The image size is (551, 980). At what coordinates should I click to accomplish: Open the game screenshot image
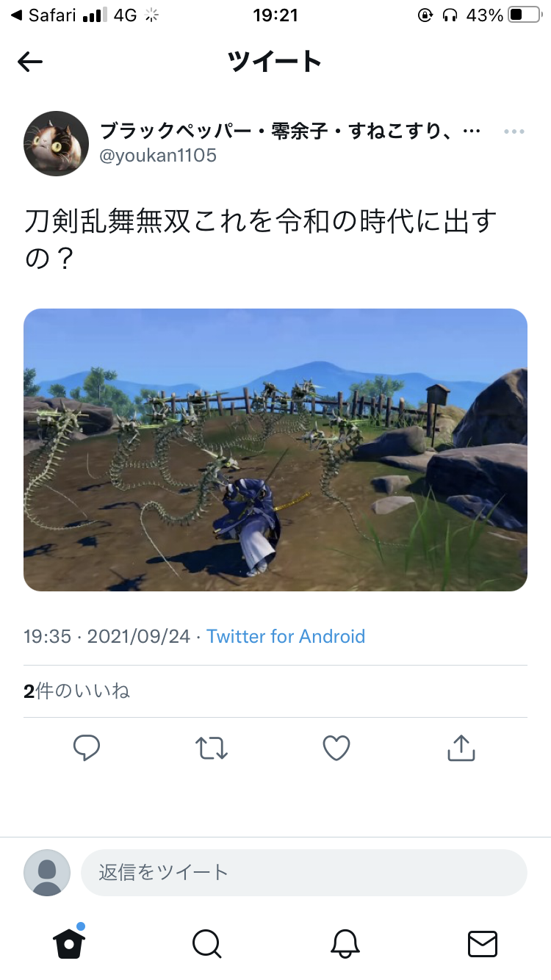pyautogui.click(x=275, y=450)
